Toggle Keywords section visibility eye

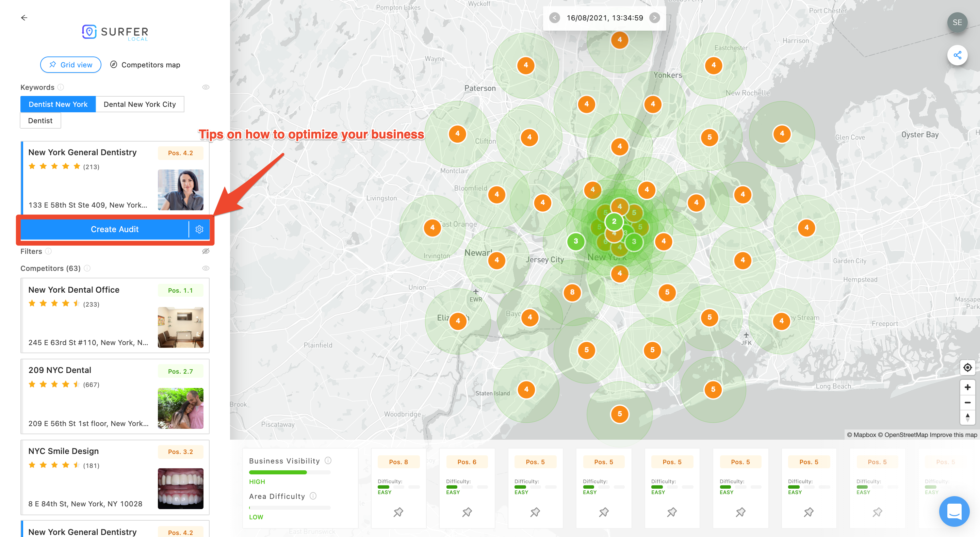pyautogui.click(x=206, y=87)
